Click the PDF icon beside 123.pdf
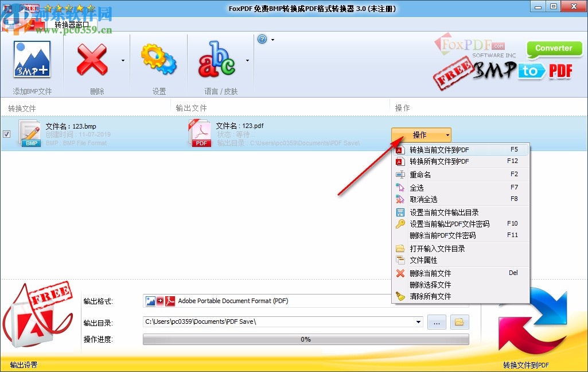This screenshot has height=372, width=588. [x=200, y=133]
